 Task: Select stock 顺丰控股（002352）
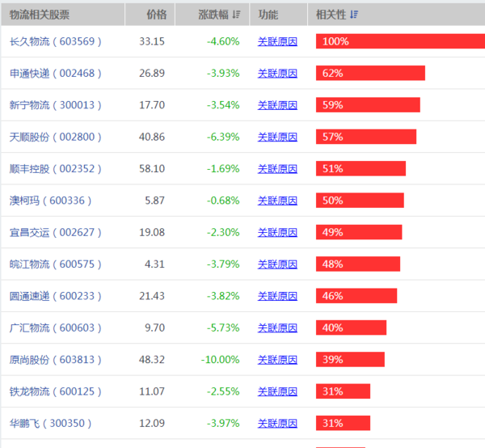pos(55,169)
